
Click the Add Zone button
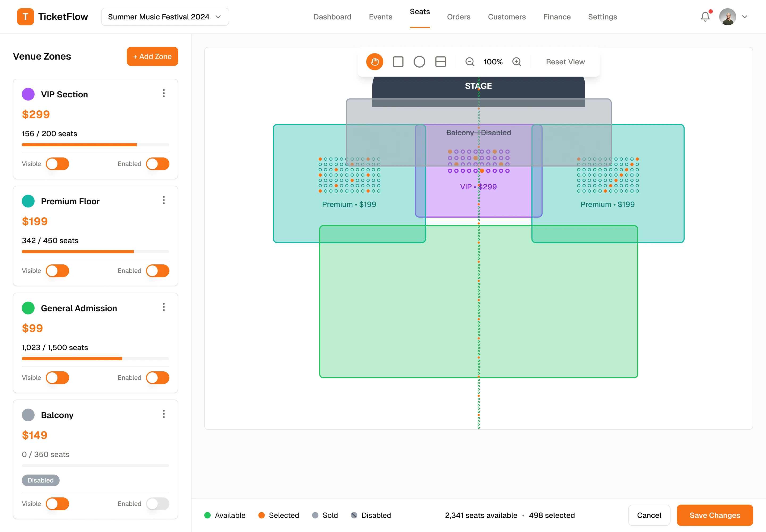pyautogui.click(x=152, y=56)
